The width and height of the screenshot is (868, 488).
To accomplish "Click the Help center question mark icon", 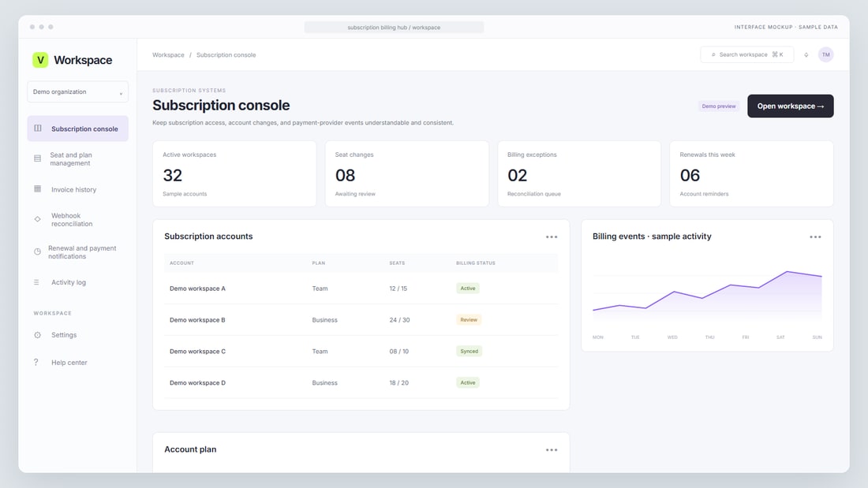I will pos(36,363).
